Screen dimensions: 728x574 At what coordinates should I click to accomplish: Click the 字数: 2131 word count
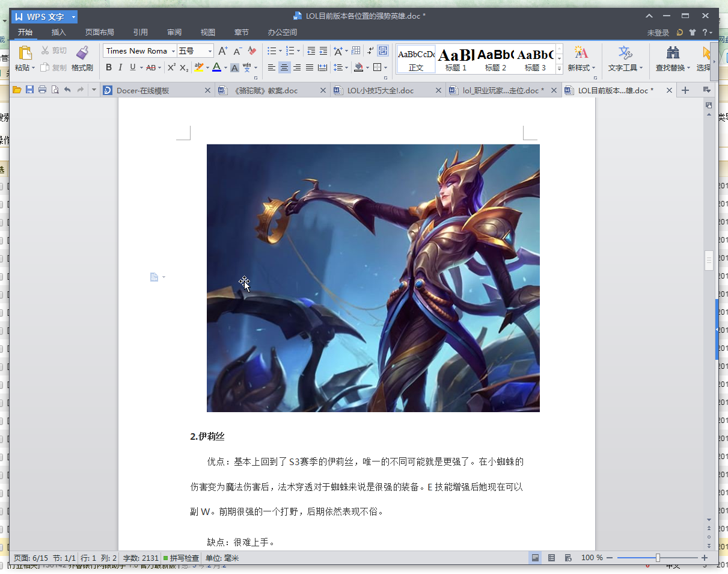(x=141, y=558)
